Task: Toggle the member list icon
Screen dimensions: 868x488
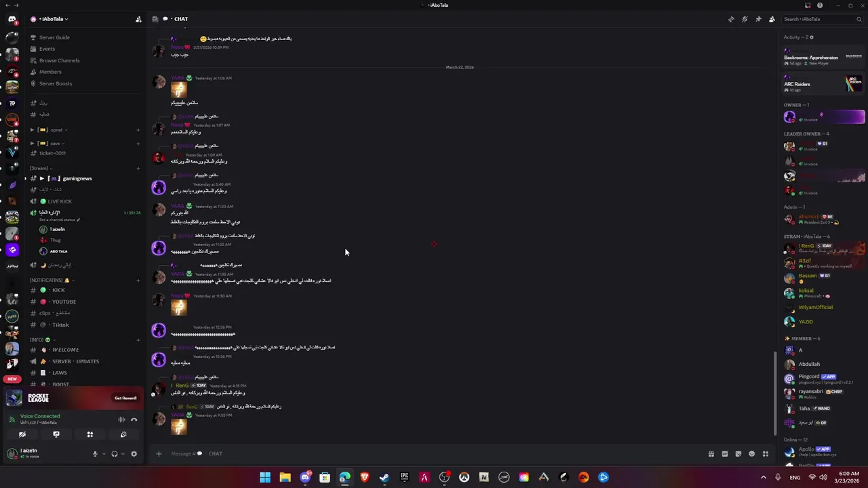Action: (772, 19)
